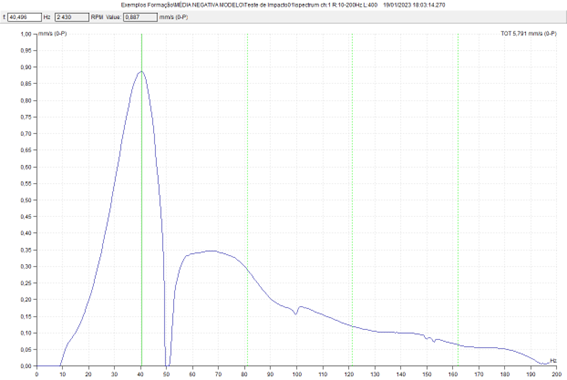Click the dashed harmonic marker near 81 Hz
Viewport: 567px width, 380px height.
point(247,200)
